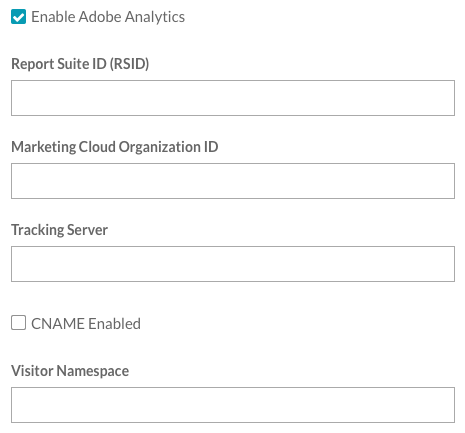Screen dimensions: 465x433
Task: Activate the text box under Tracking Server
Action: 233,264
